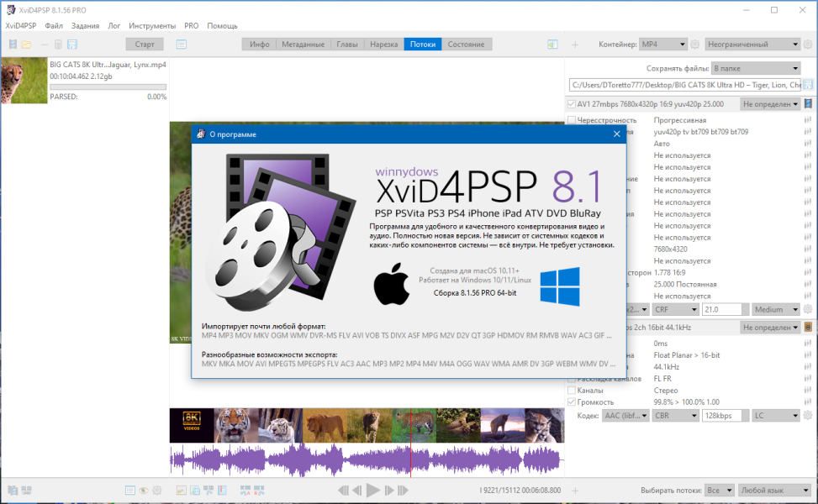Click the first bottom-left status bar icon
818x504 pixels.
tap(13, 490)
